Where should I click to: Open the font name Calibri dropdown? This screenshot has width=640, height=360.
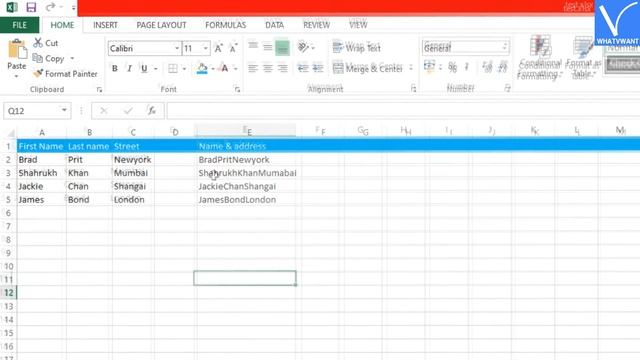(x=177, y=48)
